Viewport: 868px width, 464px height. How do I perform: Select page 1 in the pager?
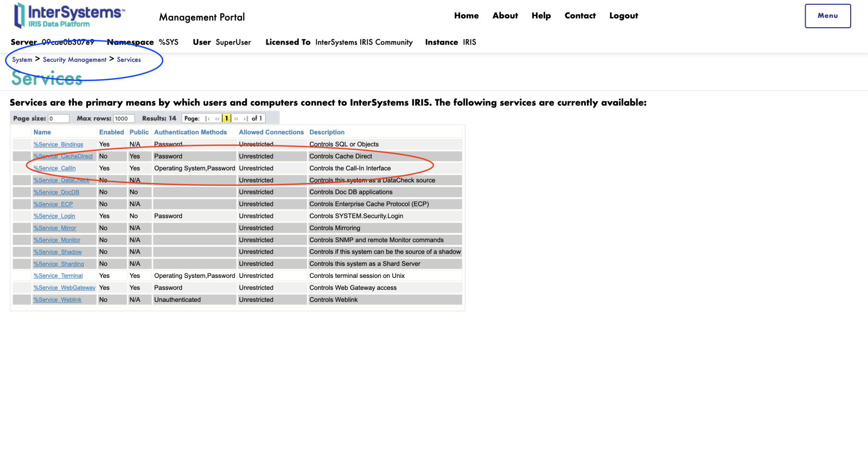(226, 119)
